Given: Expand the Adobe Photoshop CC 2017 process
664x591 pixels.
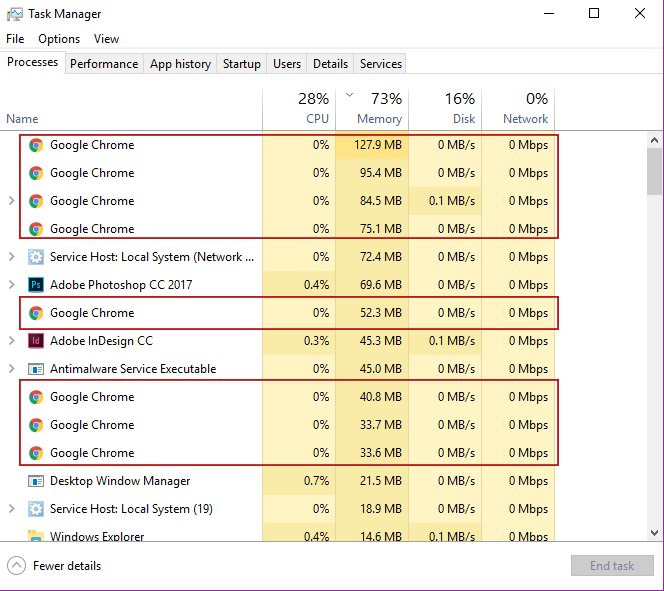Looking at the screenshot, I should click(12, 285).
